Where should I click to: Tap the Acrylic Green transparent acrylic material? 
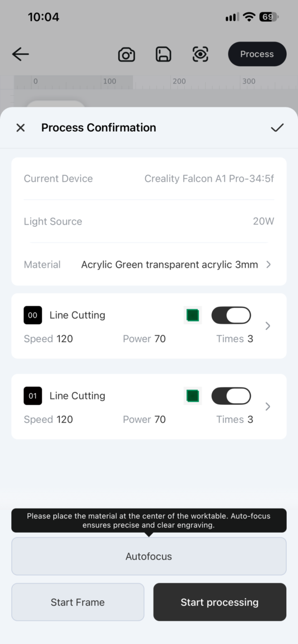click(x=170, y=264)
